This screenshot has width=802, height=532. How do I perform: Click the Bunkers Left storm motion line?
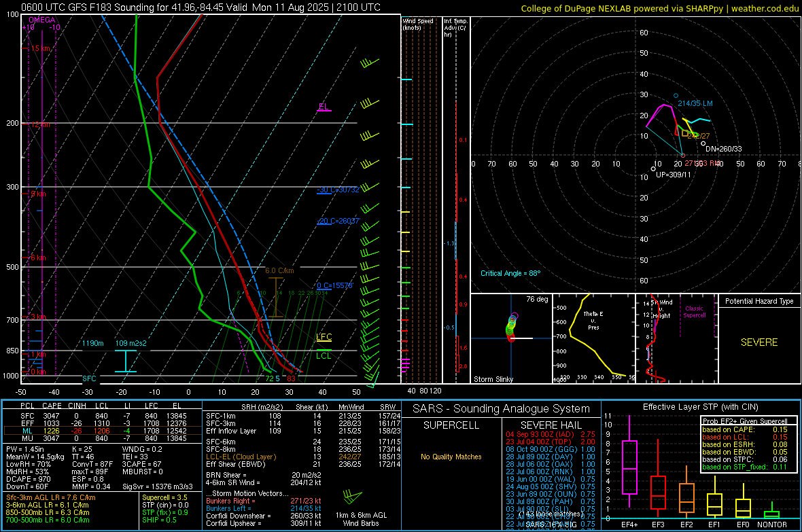(x=264, y=508)
